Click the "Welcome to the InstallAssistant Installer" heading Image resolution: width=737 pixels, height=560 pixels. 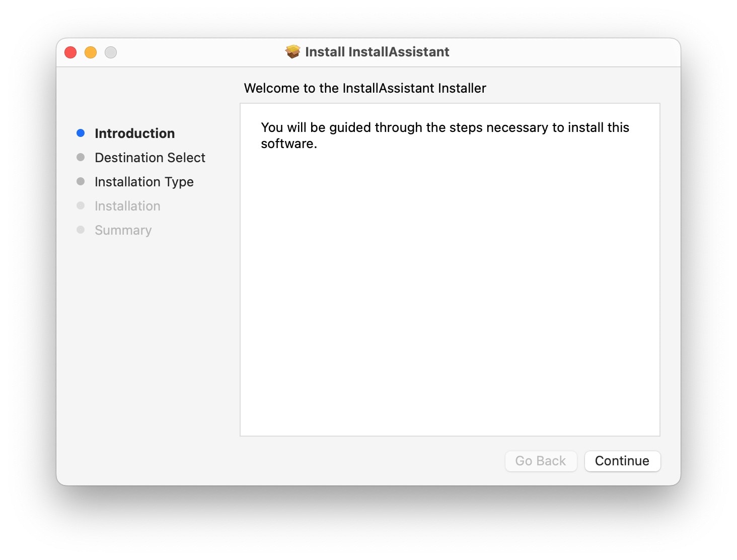tap(365, 88)
